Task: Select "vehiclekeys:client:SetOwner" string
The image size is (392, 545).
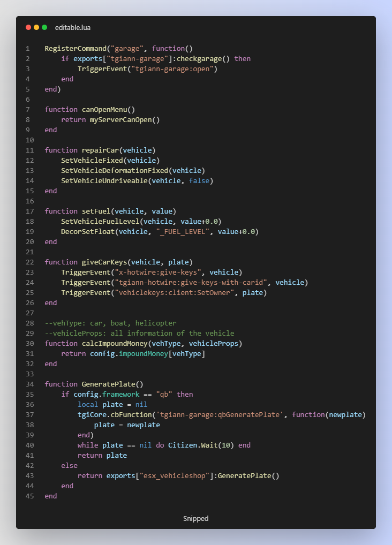Action: coord(175,293)
